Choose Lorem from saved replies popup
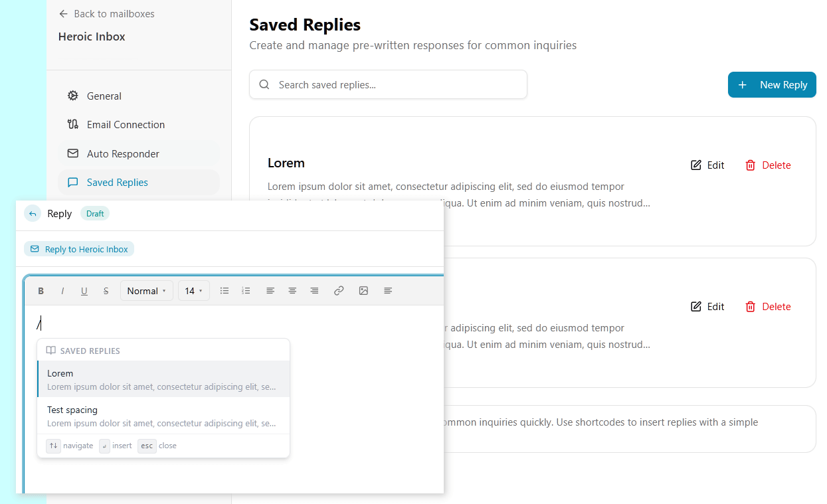The image size is (827, 504). pos(163,379)
